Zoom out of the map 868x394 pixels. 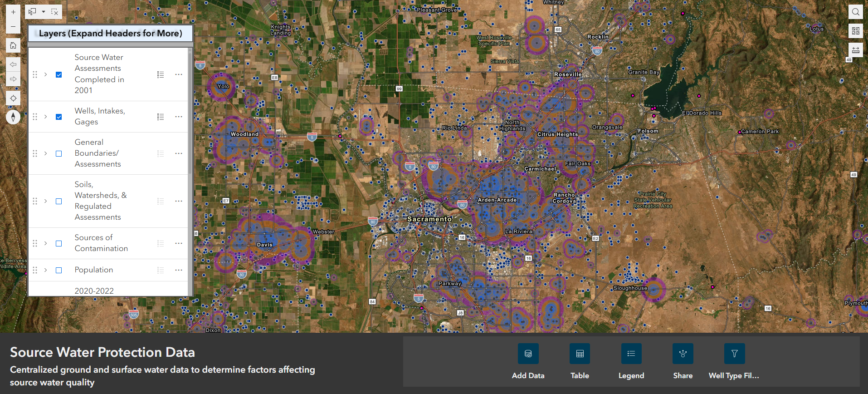[x=13, y=26]
